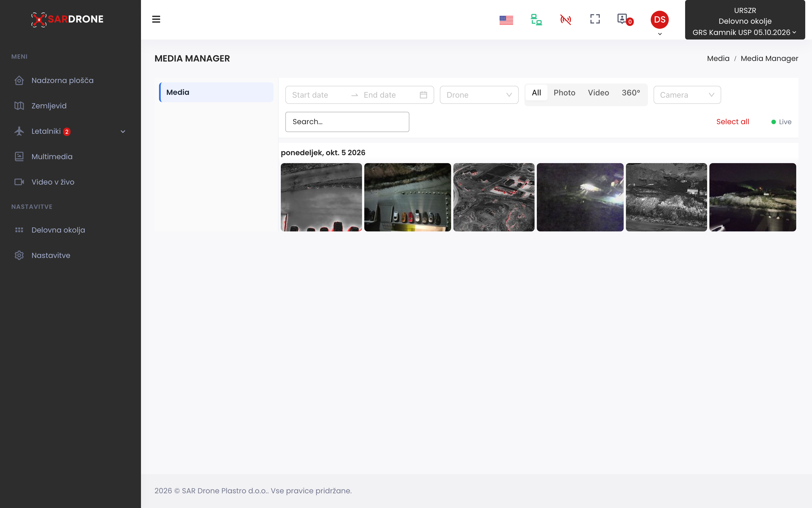Open the first grey thermal thumbnail
Screen dimensions: 812x508
click(321, 197)
